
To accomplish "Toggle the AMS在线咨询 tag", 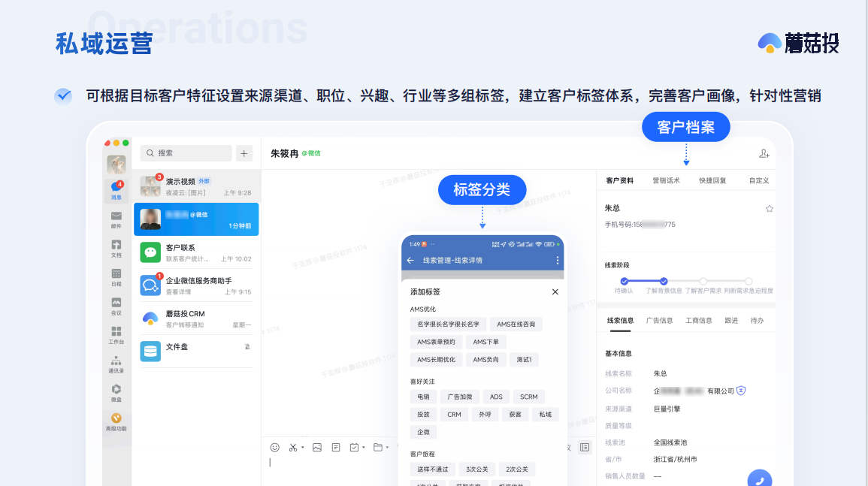I will point(516,324).
